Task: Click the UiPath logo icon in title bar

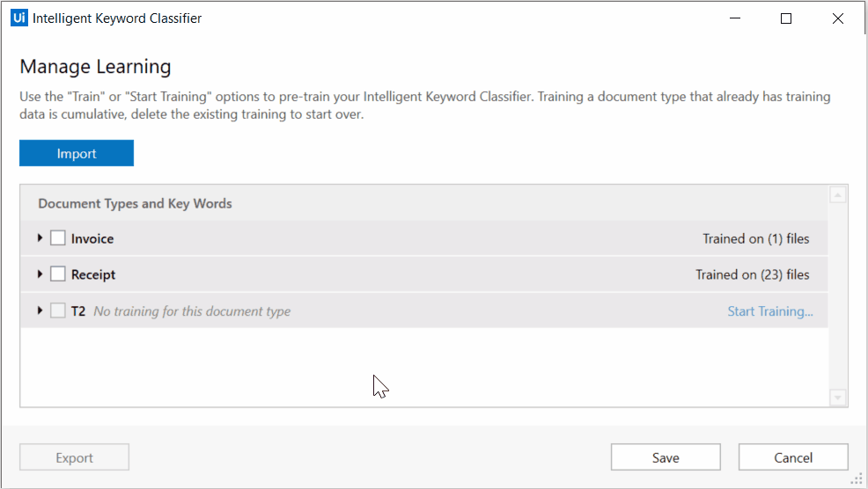Action: pos(18,18)
